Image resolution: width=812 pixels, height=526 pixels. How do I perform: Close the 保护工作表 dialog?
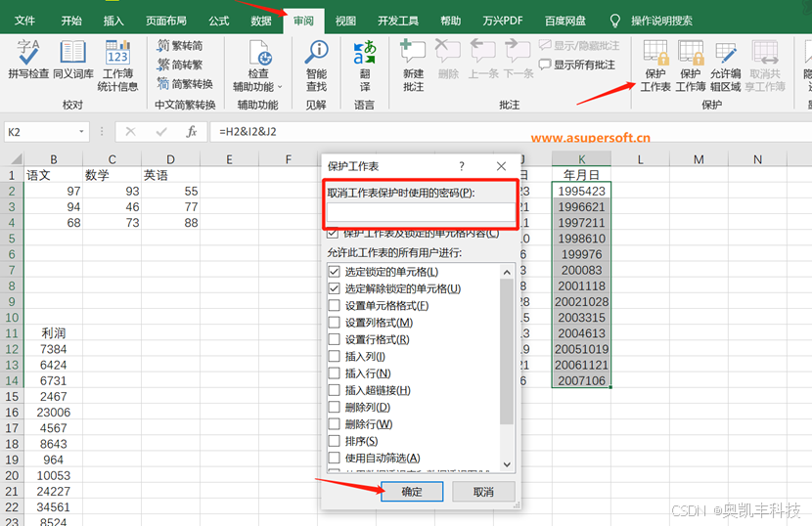tap(501, 166)
